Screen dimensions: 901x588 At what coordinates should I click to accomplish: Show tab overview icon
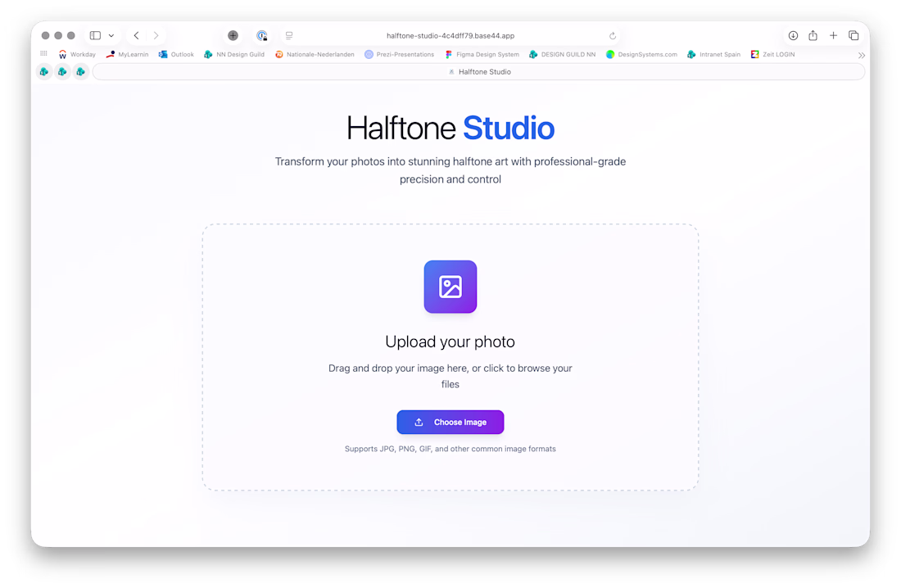coord(853,36)
